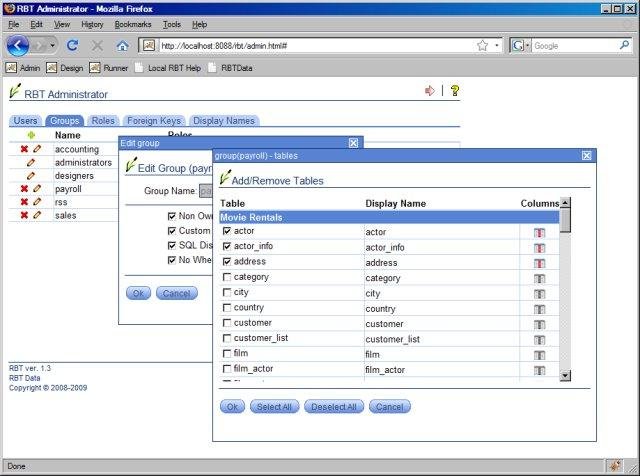
Task: Go to the Home page icon
Action: click(x=122, y=46)
